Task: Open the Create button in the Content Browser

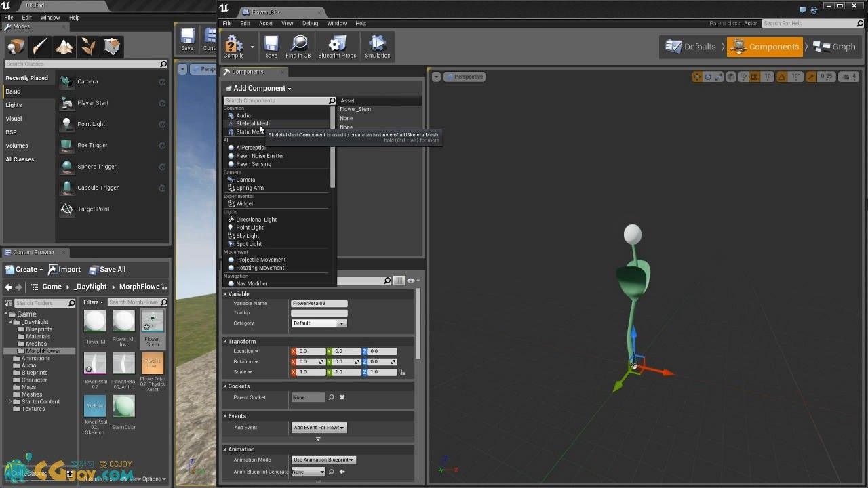Action: coord(24,269)
